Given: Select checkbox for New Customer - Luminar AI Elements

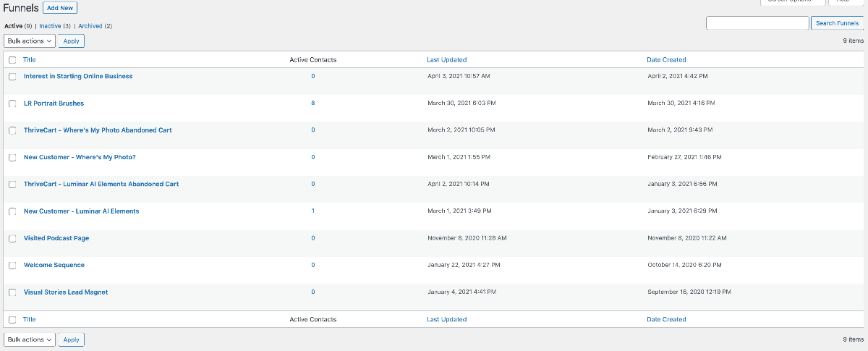Looking at the screenshot, I should click(12, 211).
